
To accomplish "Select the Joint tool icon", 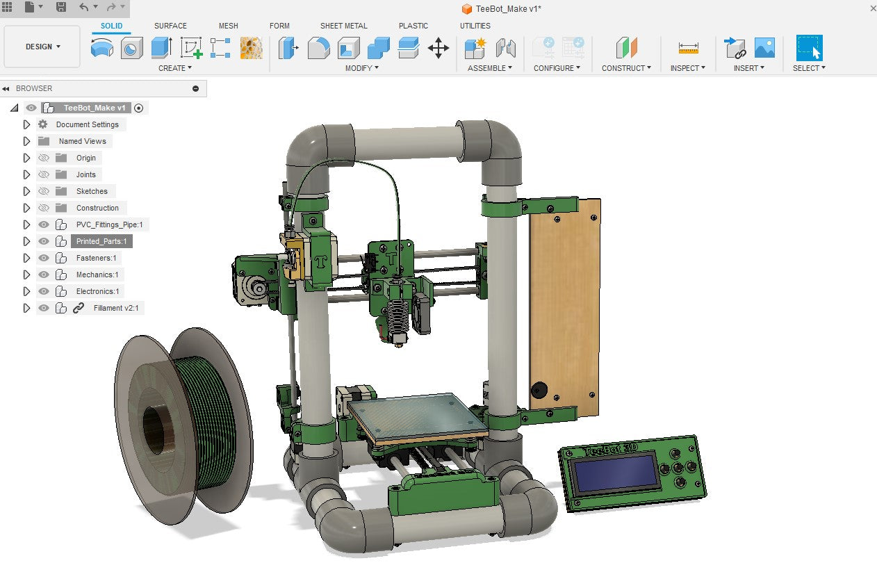I will coord(506,48).
